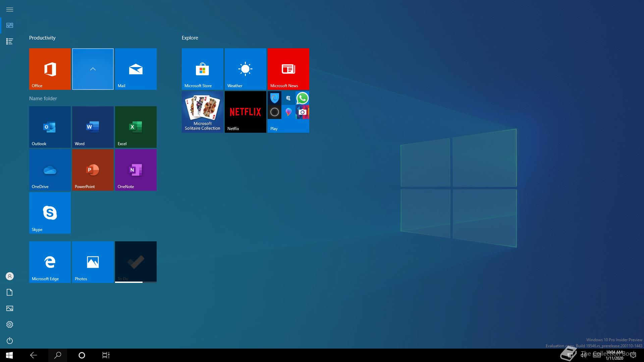Screen dimensions: 644x362
Task: Open taskbar Search
Action: pyautogui.click(x=58, y=355)
